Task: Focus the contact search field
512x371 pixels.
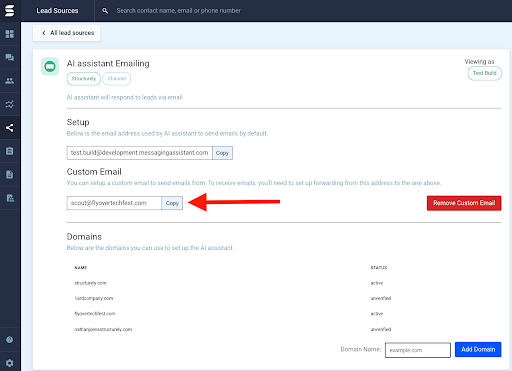Action: pyautogui.click(x=178, y=11)
